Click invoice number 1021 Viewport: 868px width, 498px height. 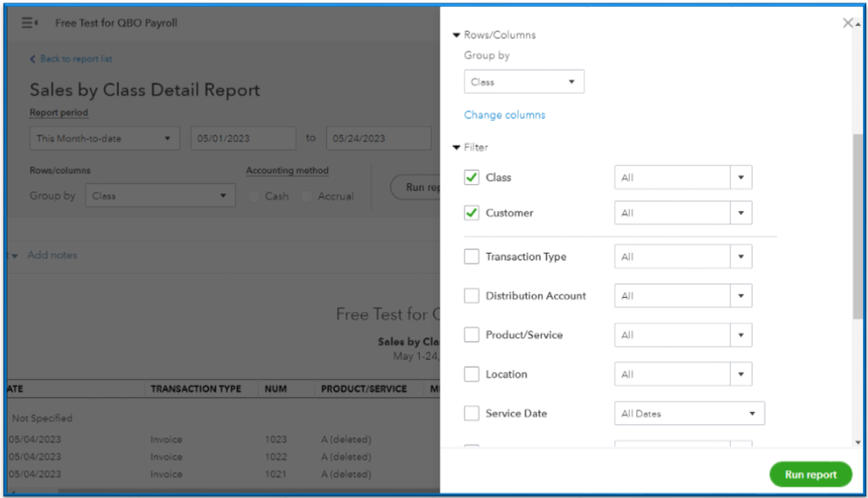click(275, 474)
